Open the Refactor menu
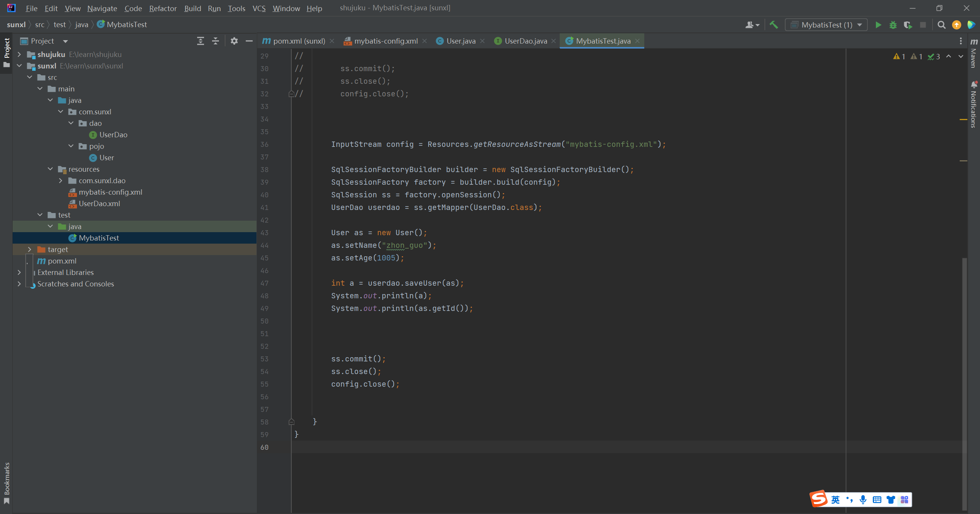Screen dimensions: 980x514 coord(163,8)
